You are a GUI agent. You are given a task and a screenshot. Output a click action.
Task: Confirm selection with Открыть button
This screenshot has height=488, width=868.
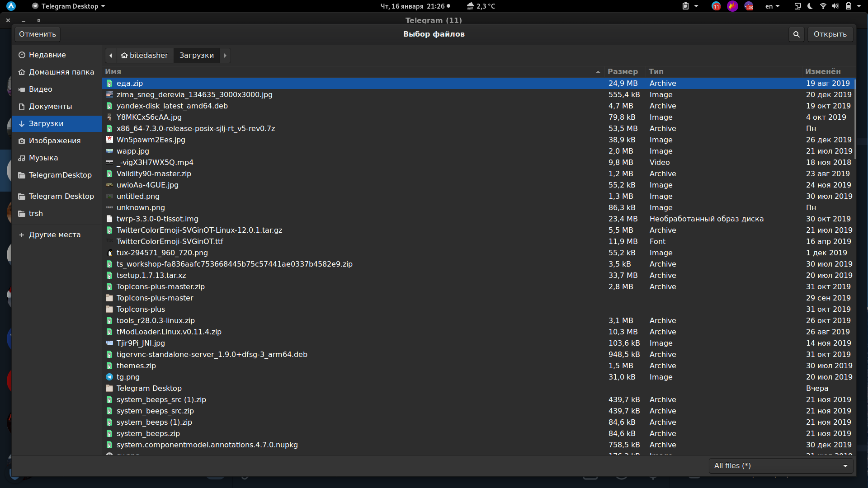click(830, 34)
